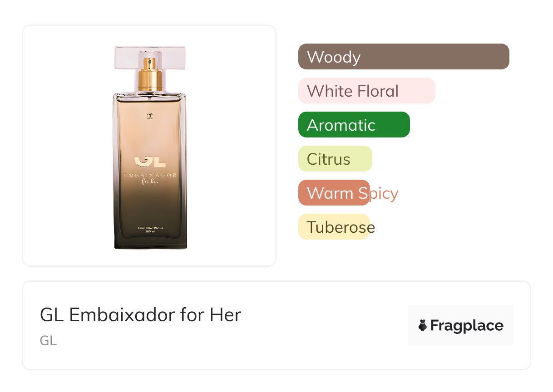Pick the Citrus accord bar

point(335,159)
